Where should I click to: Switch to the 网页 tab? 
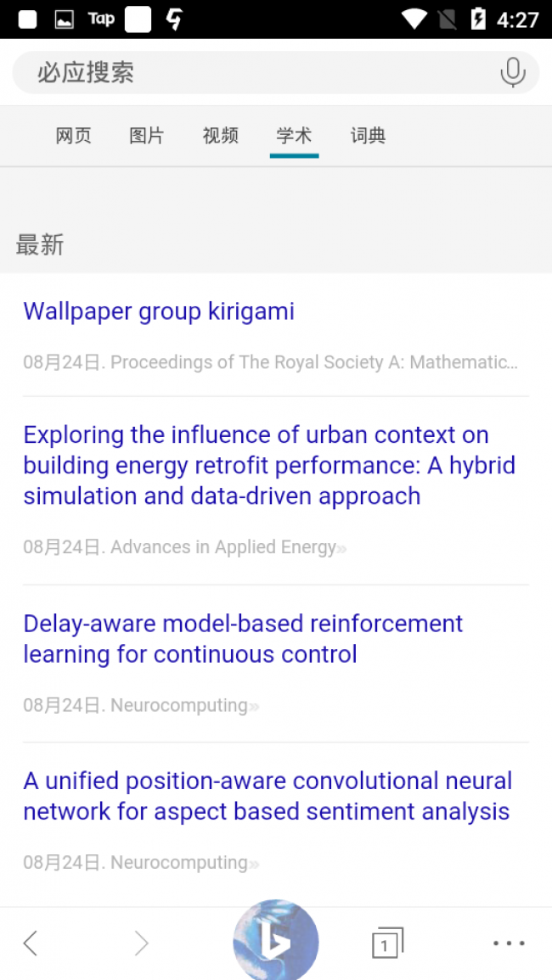coord(73,136)
